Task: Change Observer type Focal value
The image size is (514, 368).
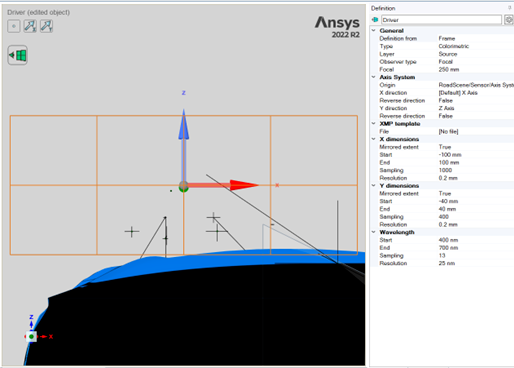Action: pos(445,62)
